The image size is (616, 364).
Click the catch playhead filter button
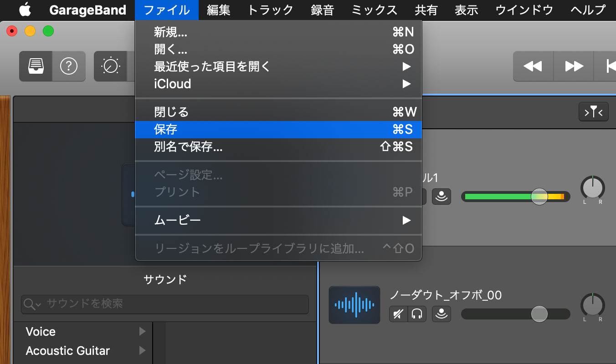[x=593, y=112]
